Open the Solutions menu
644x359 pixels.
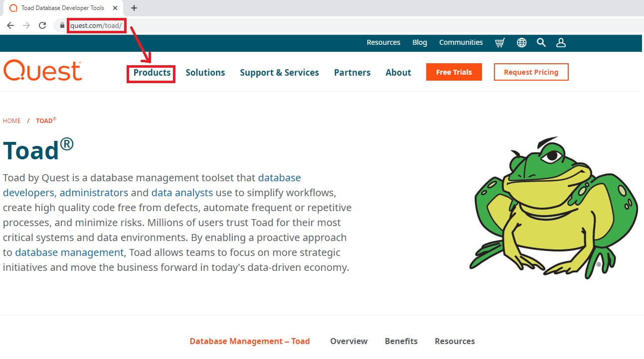(205, 73)
